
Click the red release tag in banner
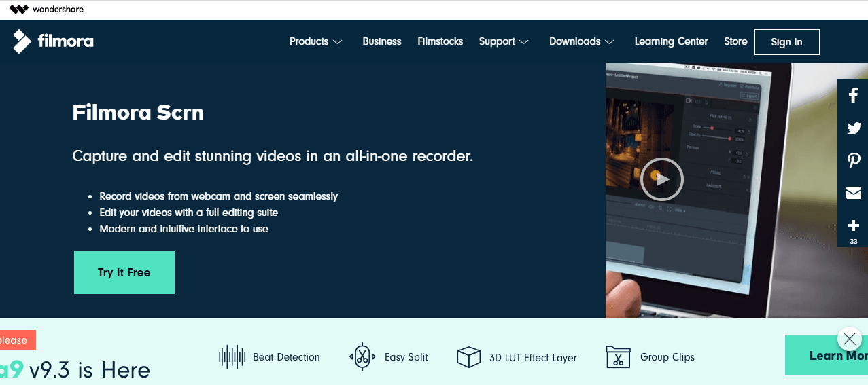tap(18, 340)
